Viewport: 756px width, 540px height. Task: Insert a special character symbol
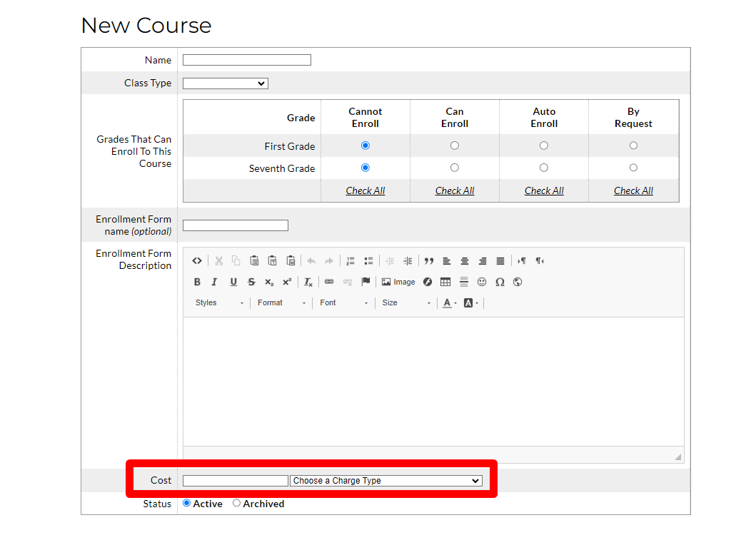[x=500, y=281]
